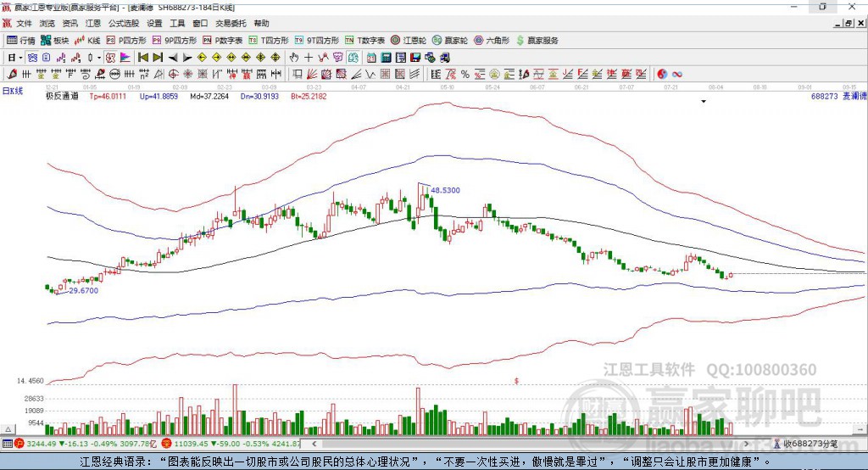
Task: Click the 日K线 period label
Action: (x=12, y=92)
